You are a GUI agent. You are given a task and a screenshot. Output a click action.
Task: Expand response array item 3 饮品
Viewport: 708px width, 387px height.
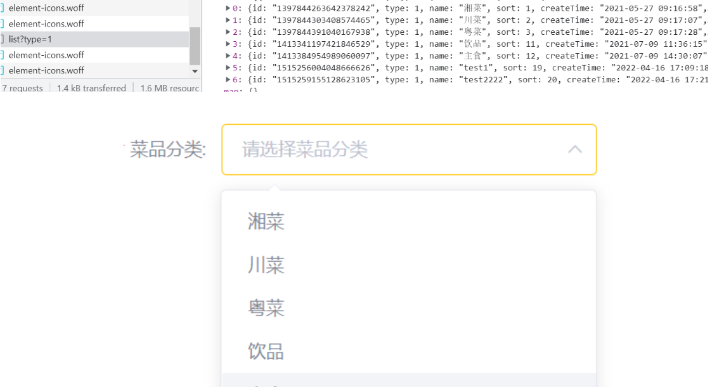point(228,44)
